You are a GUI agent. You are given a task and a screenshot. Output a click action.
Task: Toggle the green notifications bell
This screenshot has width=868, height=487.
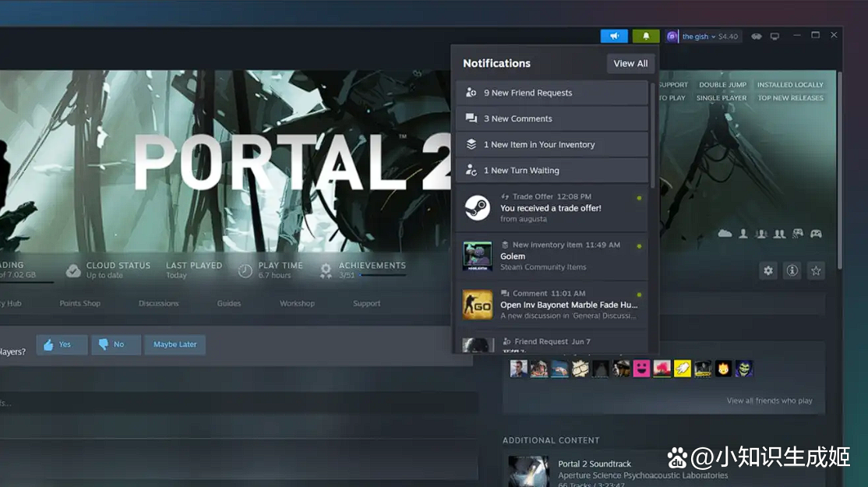click(x=645, y=36)
